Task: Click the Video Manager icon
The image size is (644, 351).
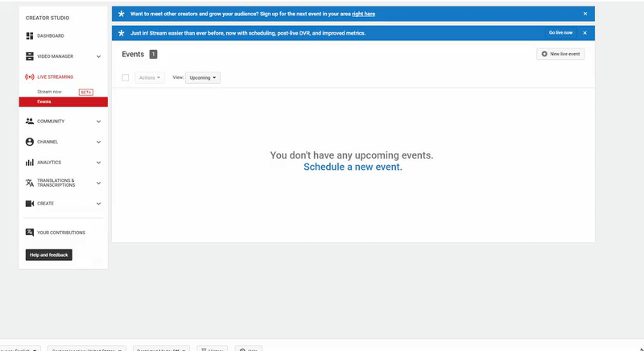Action: [x=30, y=56]
